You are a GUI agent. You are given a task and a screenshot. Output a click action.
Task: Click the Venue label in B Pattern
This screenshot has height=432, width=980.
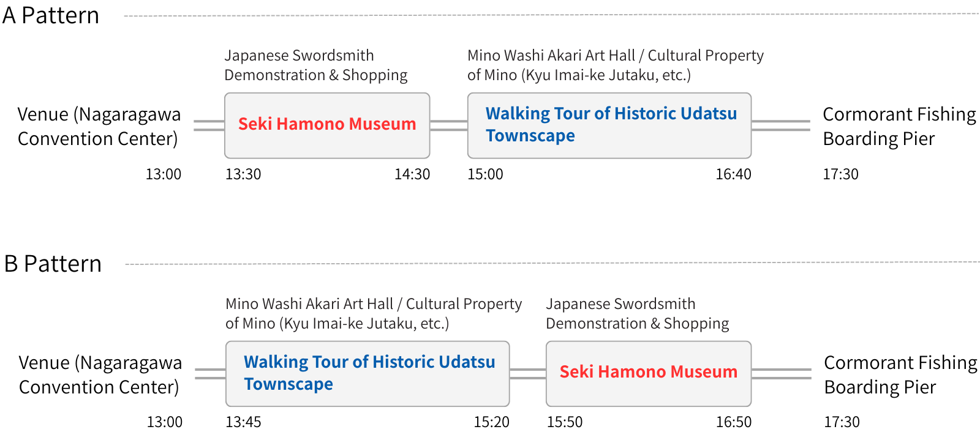click(100, 375)
